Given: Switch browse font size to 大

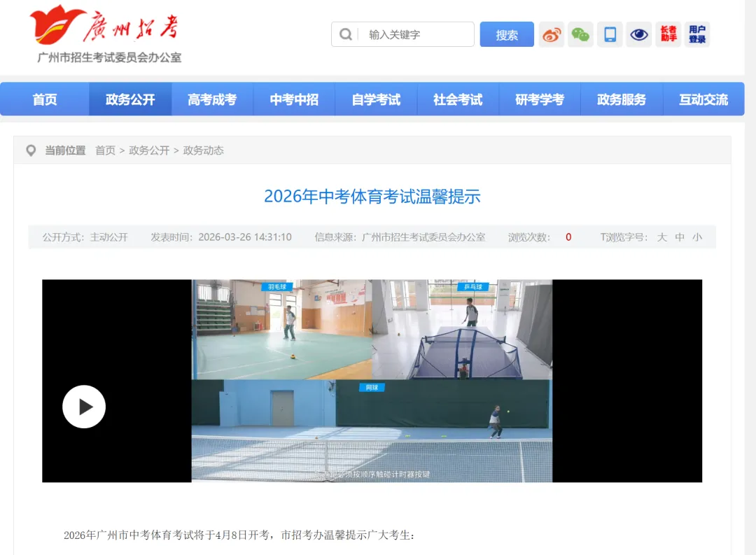Looking at the screenshot, I should click(661, 237).
